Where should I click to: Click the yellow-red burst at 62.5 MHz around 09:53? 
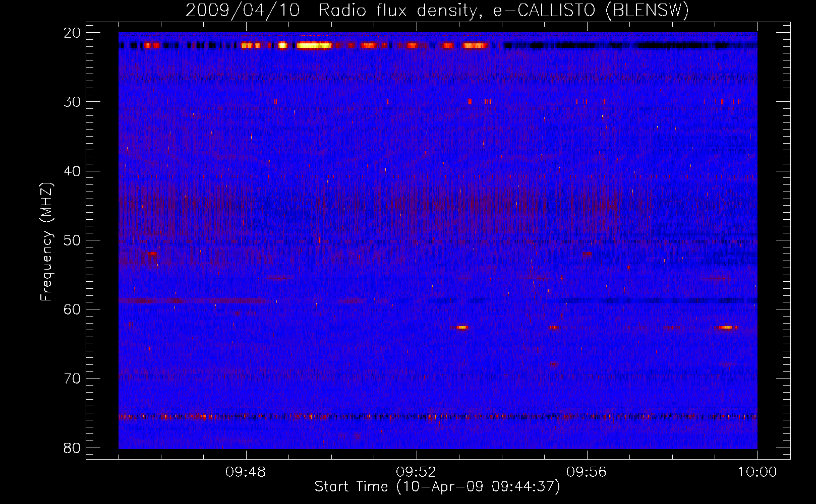[462, 328]
